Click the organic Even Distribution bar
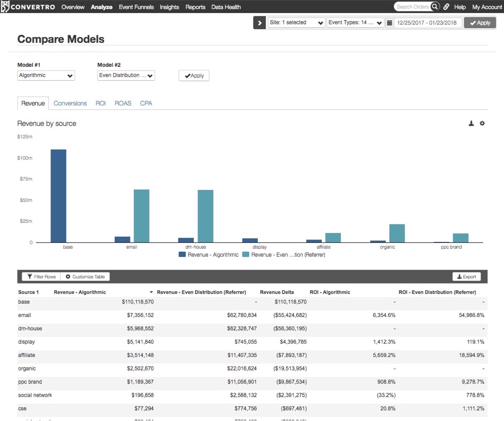Image resolution: width=504 pixels, height=421 pixels. coord(397,233)
